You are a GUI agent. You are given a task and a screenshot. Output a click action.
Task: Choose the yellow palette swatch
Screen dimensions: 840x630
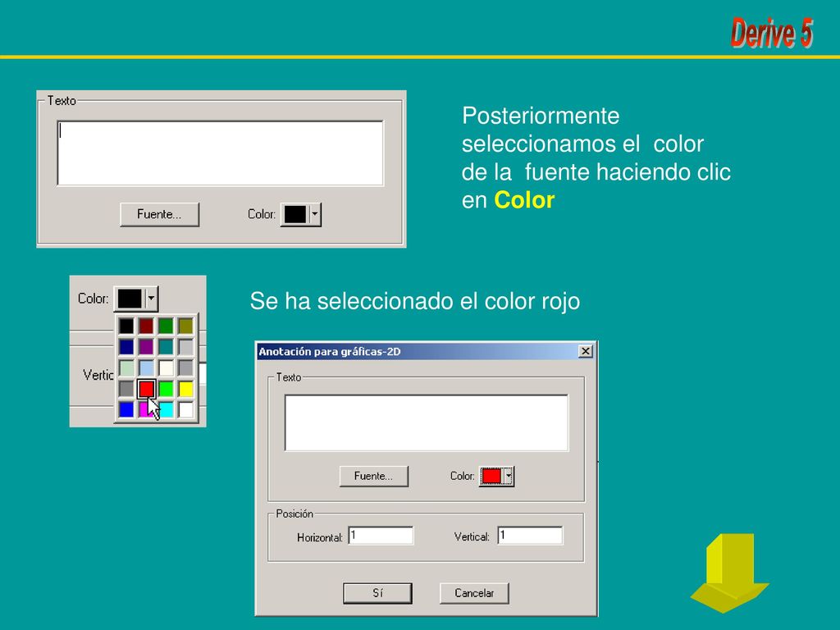tap(186, 389)
